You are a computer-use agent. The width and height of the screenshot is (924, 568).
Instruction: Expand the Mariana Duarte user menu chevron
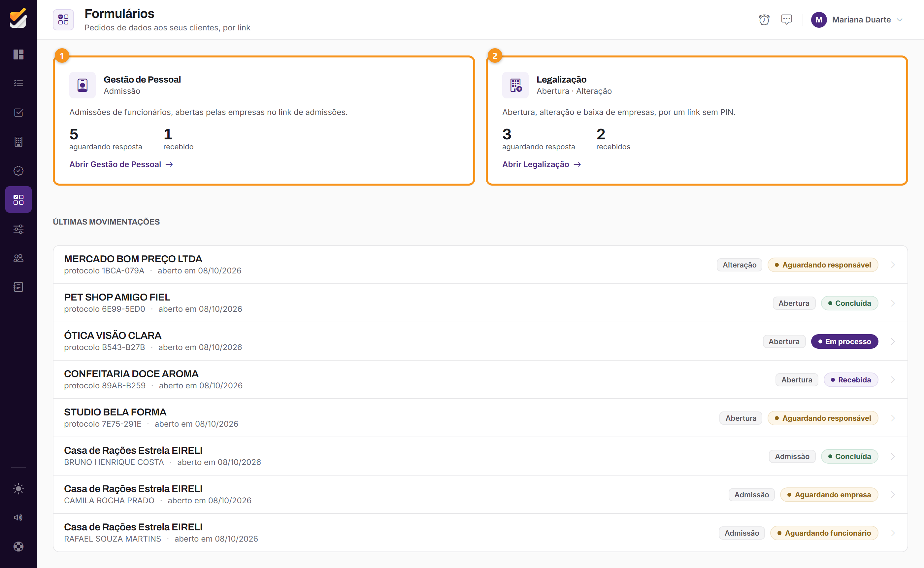[900, 20]
